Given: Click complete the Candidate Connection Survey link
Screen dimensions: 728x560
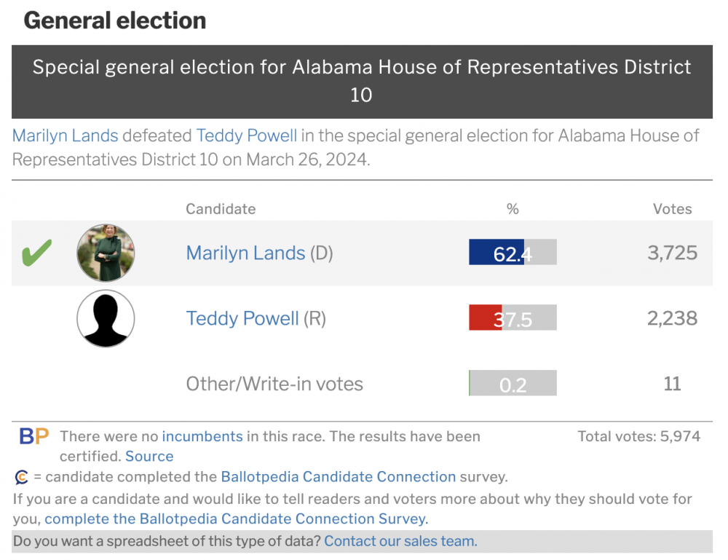Looking at the screenshot, I should click(x=237, y=519).
